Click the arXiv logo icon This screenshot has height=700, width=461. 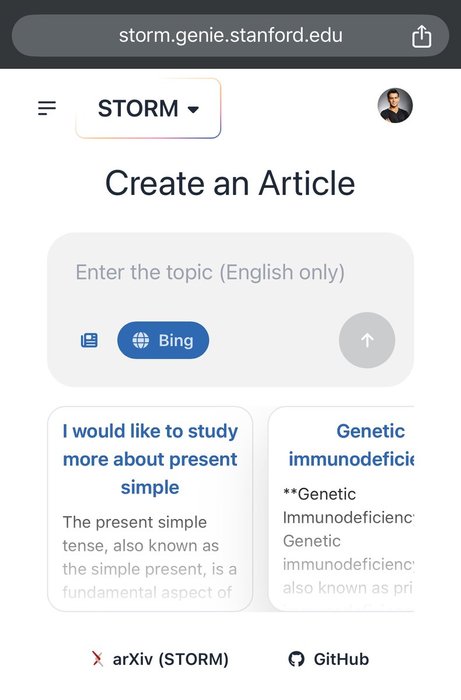(x=97, y=658)
